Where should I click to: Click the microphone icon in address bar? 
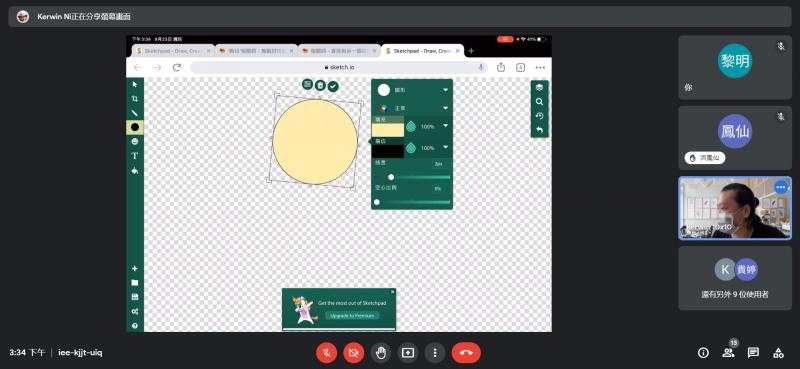coord(481,67)
